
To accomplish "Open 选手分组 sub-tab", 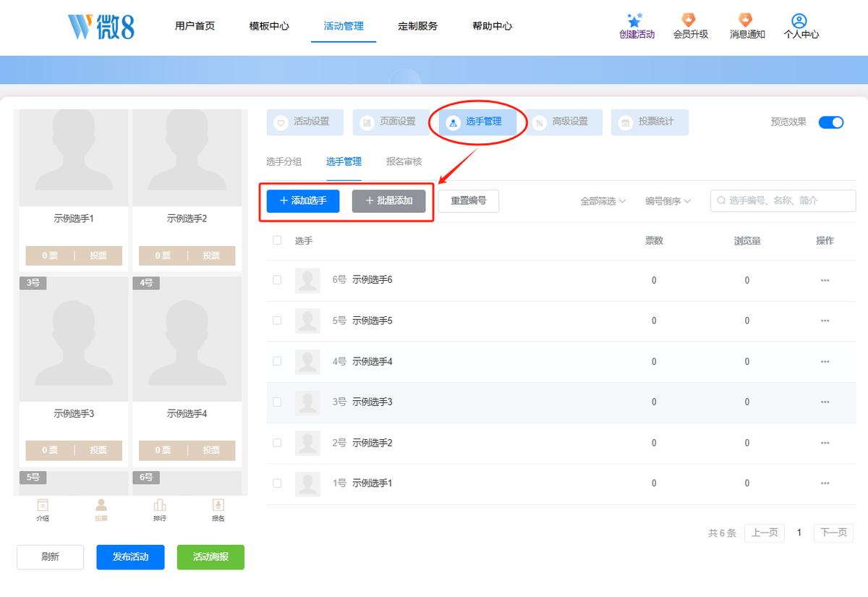I will [x=284, y=162].
